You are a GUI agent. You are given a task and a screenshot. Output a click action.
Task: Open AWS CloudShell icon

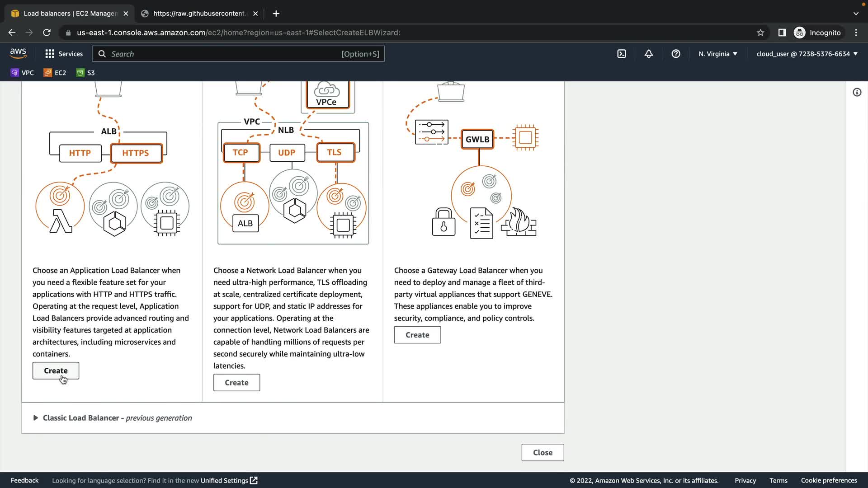(x=622, y=54)
